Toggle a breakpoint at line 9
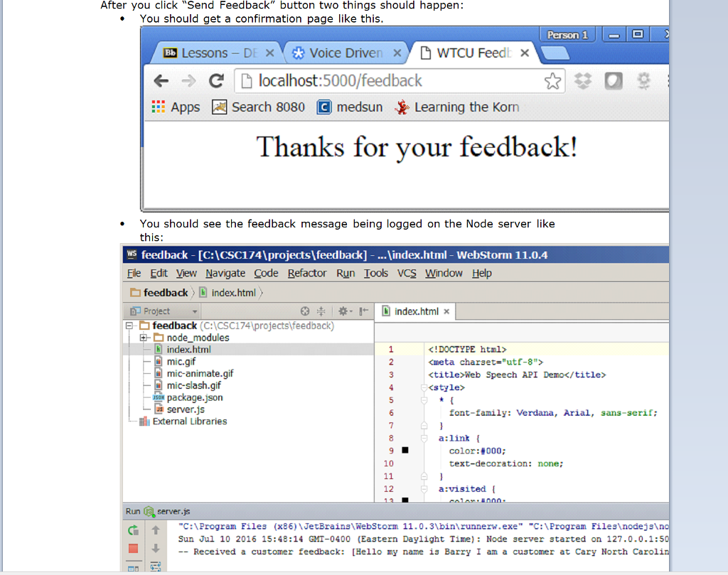The height and width of the screenshot is (575, 728). (x=404, y=450)
